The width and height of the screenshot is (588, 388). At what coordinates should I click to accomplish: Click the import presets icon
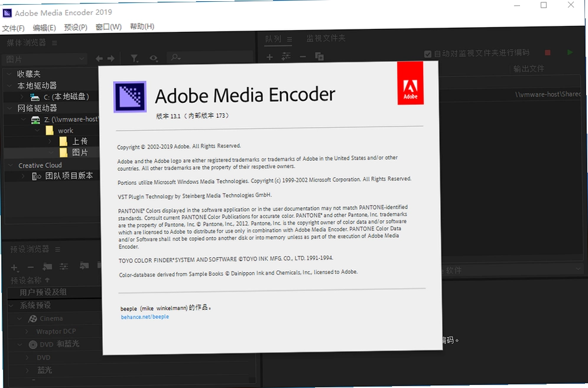pos(84,266)
